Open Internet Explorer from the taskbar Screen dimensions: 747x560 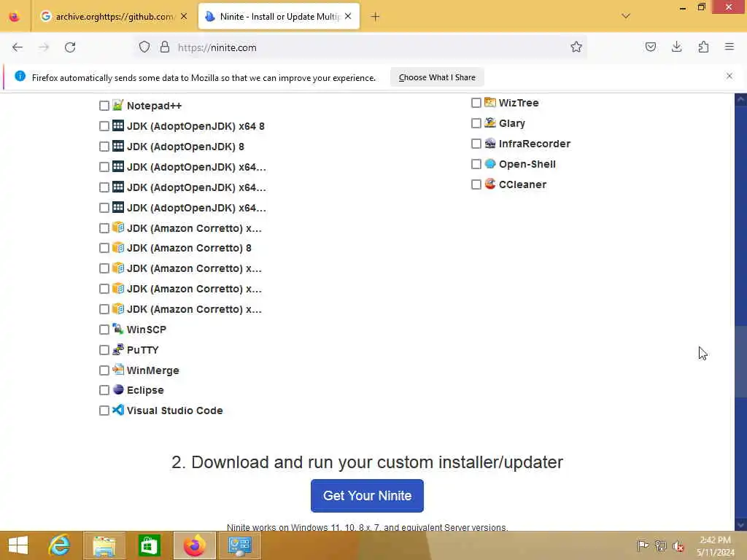pos(60,545)
